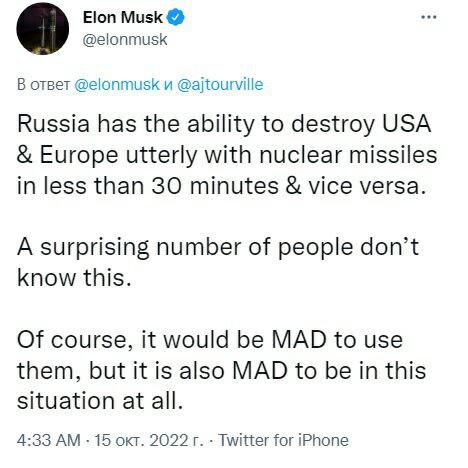The image size is (468, 468).
Task: Open the 4:33 AM timestamp link
Action: click(x=49, y=440)
